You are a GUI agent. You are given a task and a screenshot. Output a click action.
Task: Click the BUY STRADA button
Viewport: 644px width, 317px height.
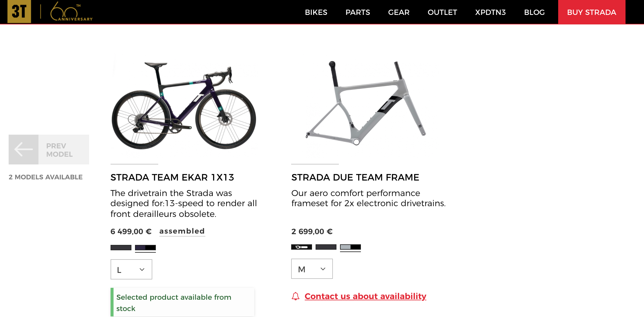[592, 12]
